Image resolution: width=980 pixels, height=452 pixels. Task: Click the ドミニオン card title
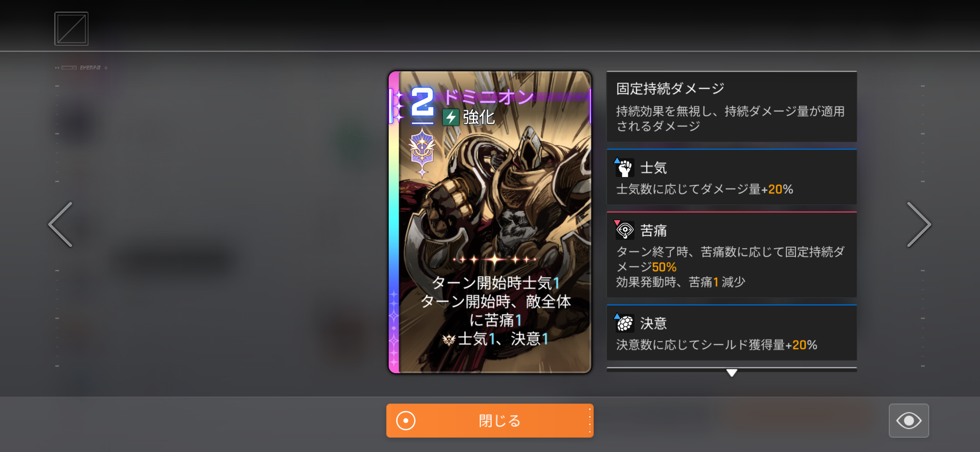(x=488, y=97)
